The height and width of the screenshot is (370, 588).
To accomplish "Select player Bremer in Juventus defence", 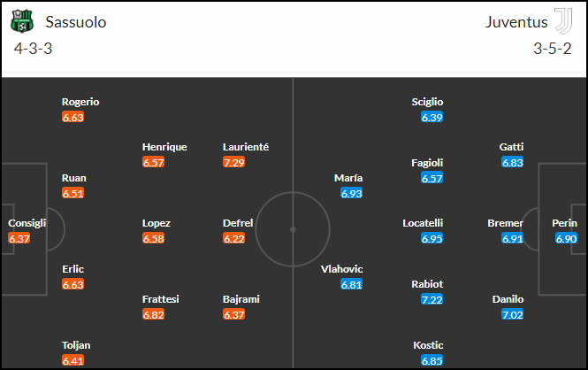I will point(505,223).
